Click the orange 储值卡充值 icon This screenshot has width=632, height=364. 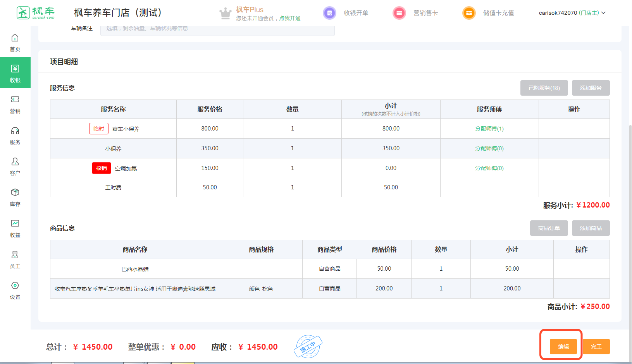469,13
